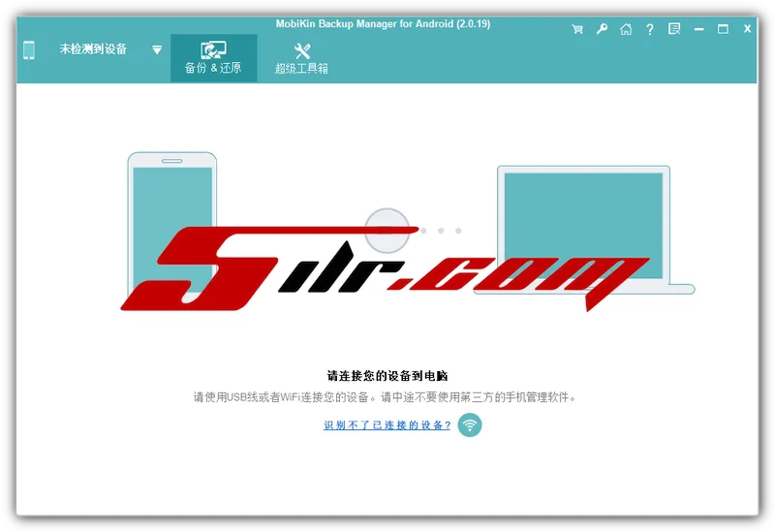
Task: Expand the 未检测到设备 device dropdown arrow
Action: [157, 49]
